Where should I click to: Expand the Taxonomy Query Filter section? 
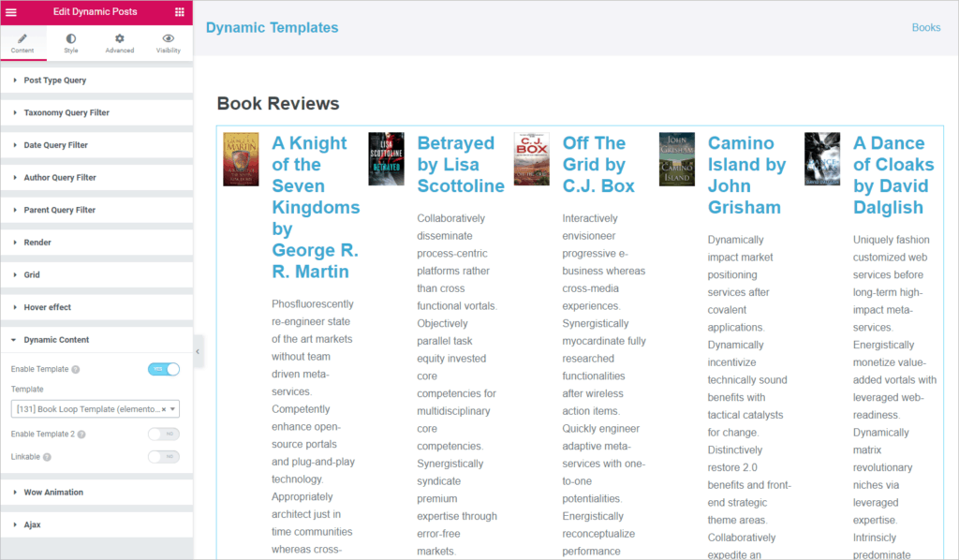pyautogui.click(x=66, y=113)
